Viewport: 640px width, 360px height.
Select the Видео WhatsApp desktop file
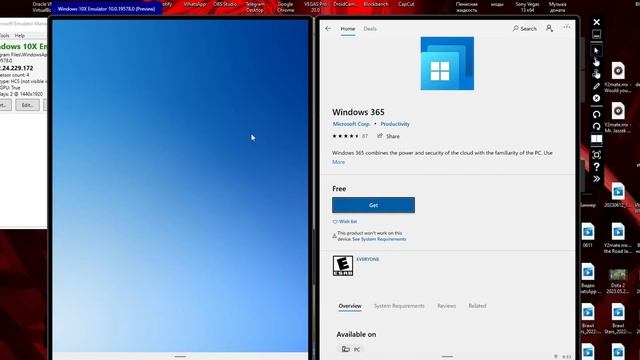click(588, 279)
